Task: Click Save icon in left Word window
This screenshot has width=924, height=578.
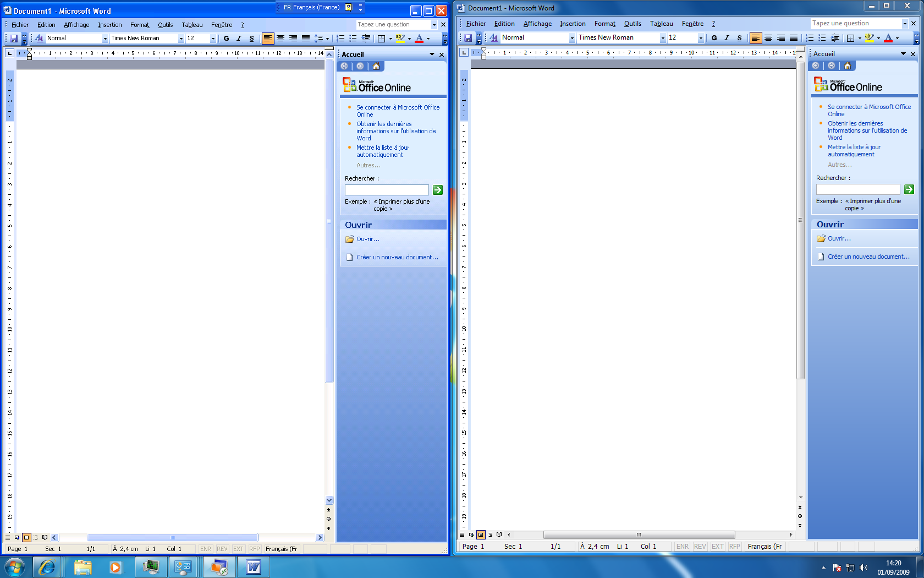Action: [x=14, y=39]
